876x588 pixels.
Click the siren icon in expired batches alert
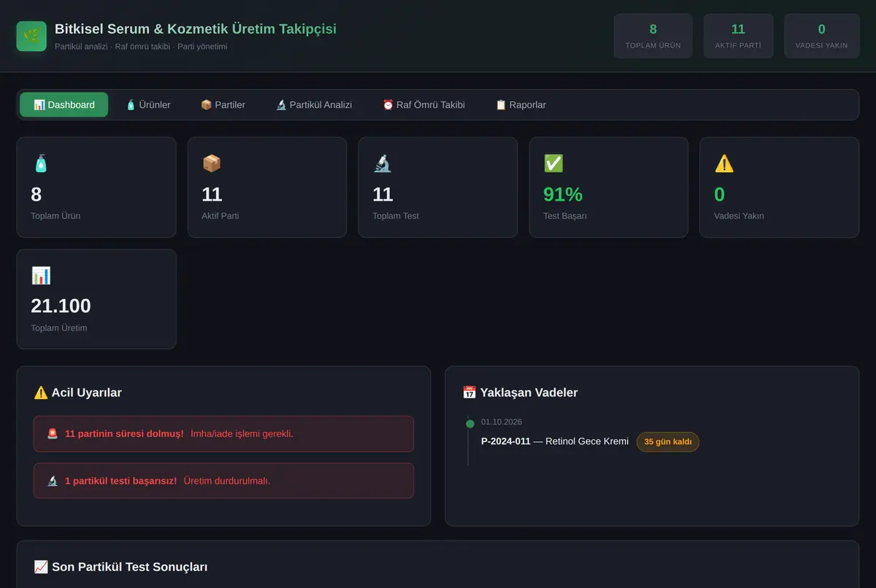(x=53, y=433)
